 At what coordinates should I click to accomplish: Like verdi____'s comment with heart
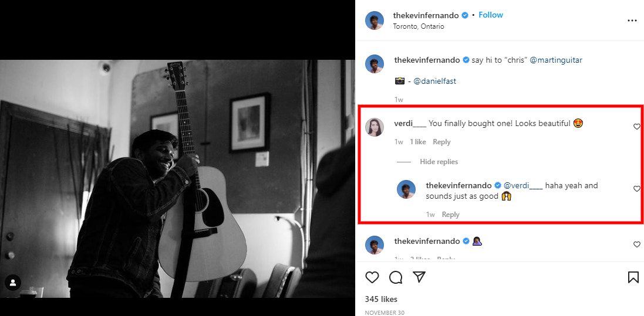pyautogui.click(x=637, y=127)
